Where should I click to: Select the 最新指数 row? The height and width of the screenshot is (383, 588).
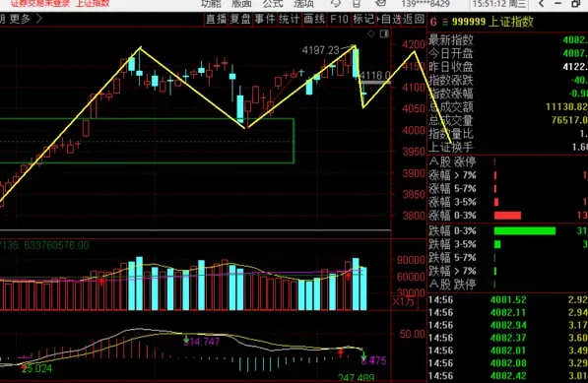coord(508,40)
